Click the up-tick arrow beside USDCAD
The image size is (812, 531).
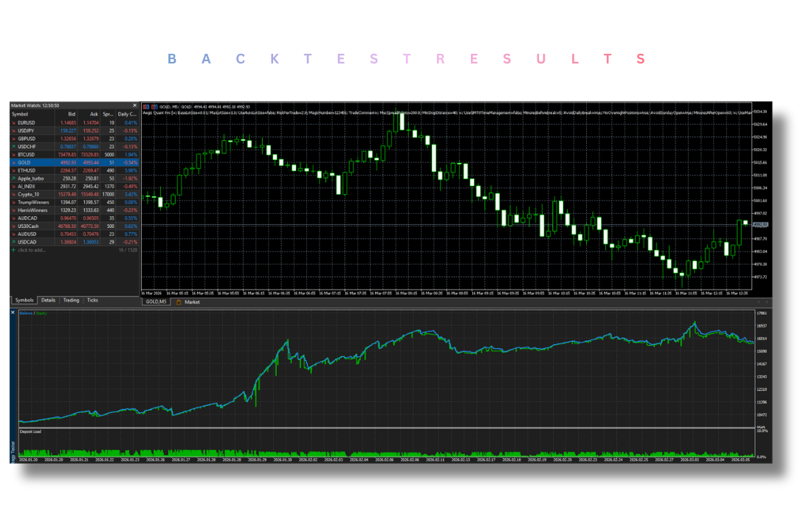pyautogui.click(x=14, y=242)
